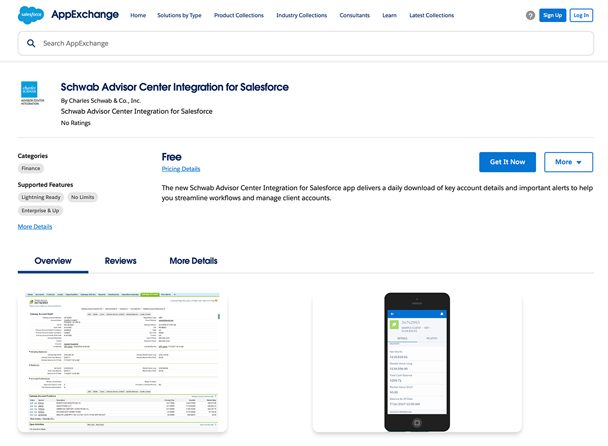Open Industry Collections menu

pos(302,16)
